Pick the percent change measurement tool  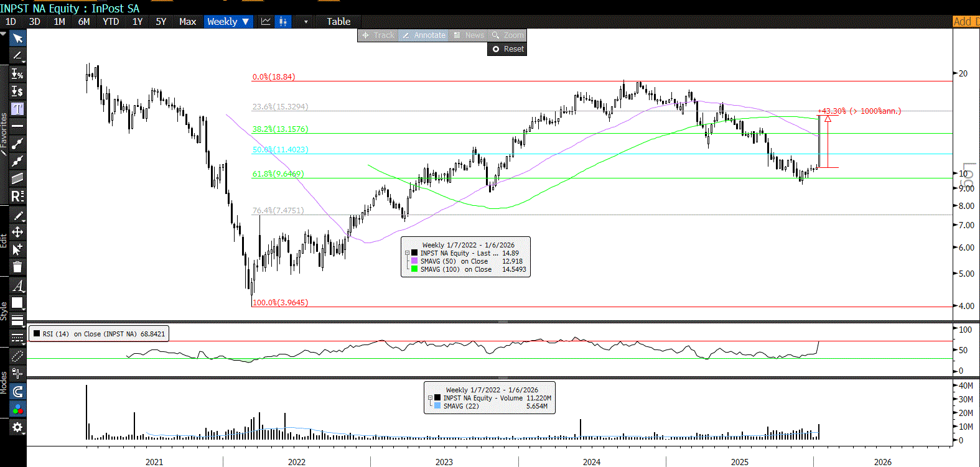(x=17, y=74)
